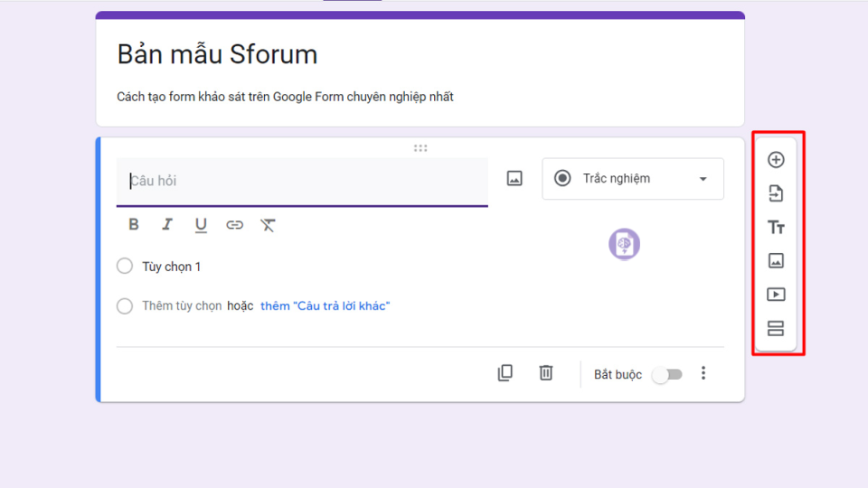The height and width of the screenshot is (488, 868).
Task: Delete the question with the trash icon
Action: click(546, 373)
